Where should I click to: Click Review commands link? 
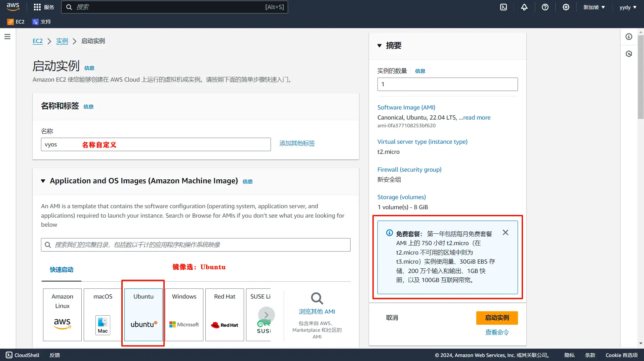coord(497,332)
